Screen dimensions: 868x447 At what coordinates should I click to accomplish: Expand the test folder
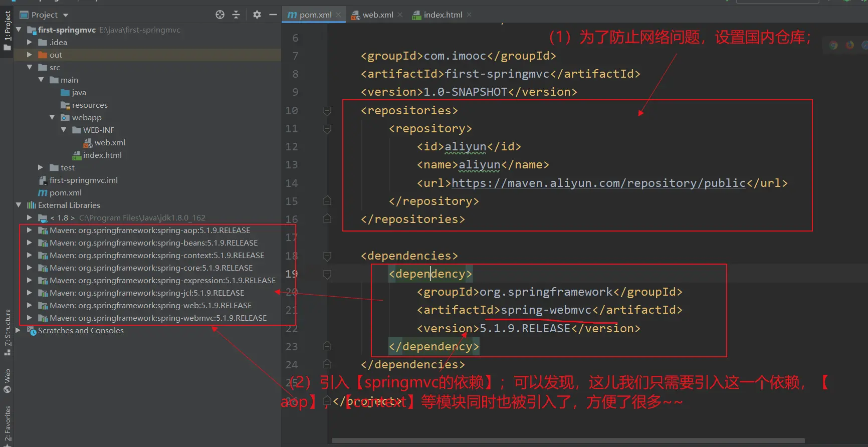pyautogui.click(x=41, y=167)
